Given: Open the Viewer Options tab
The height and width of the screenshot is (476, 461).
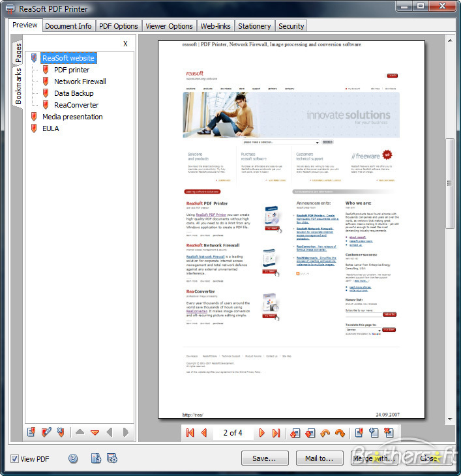Looking at the screenshot, I should 169,26.
